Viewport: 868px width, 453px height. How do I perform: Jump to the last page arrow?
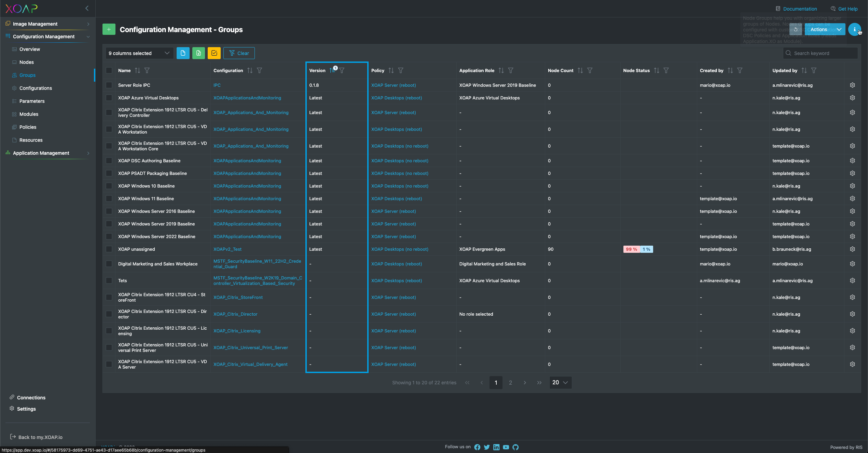coord(539,383)
